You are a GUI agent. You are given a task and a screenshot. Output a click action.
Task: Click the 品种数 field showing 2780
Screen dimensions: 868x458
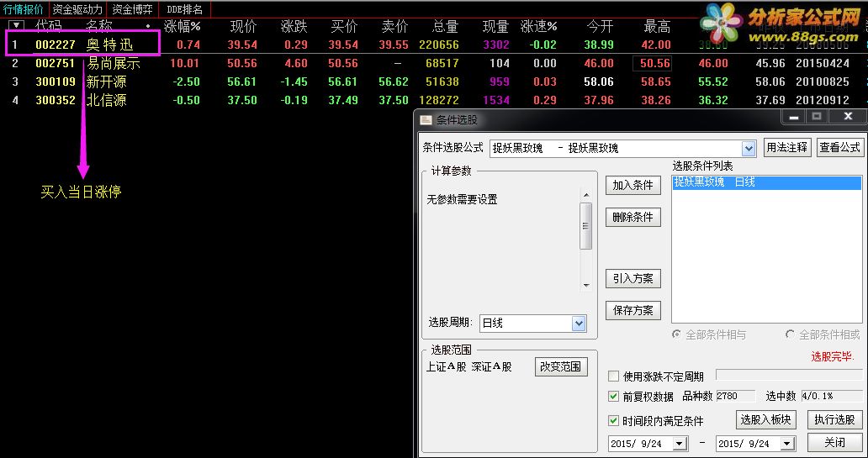pos(735,396)
